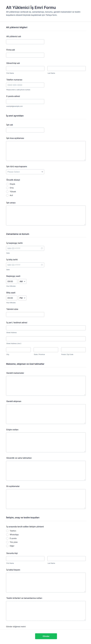
Task: Open PM selector for Bitiş saati
Action: coord(22,298)
